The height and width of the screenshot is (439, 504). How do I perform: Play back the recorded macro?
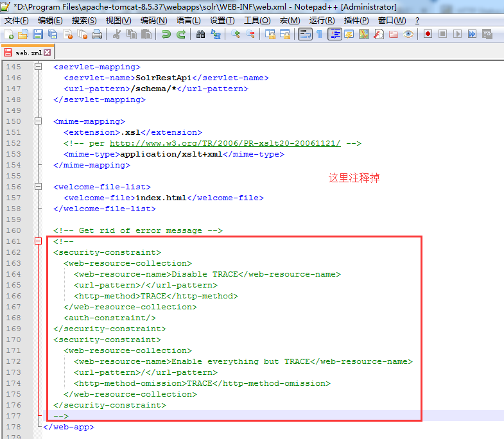(x=457, y=34)
